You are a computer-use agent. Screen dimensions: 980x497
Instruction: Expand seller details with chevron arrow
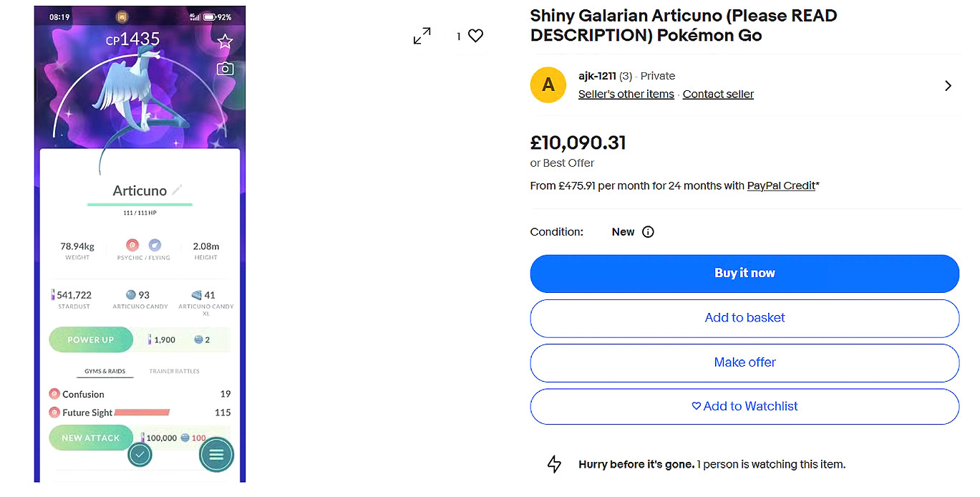tap(948, 86)
